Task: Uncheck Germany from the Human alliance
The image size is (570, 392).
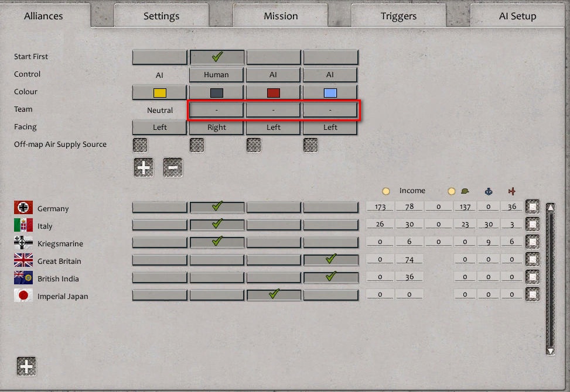Action: click(x=217, y=207)
